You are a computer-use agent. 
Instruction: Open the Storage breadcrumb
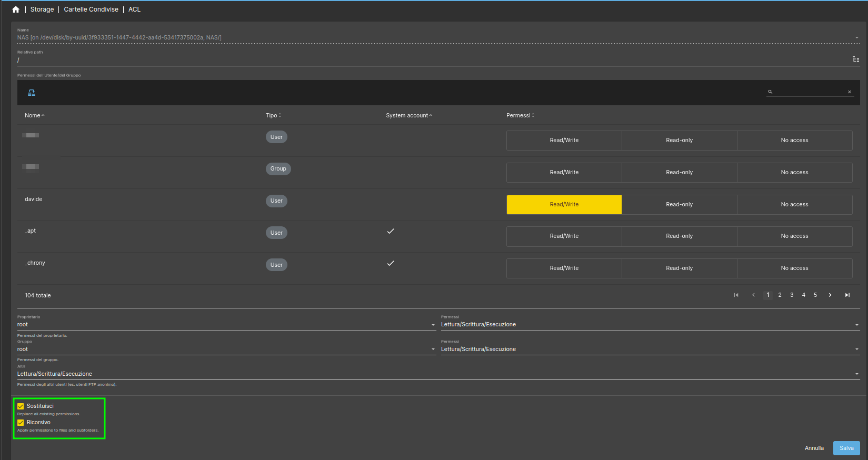tap(42, 9)
